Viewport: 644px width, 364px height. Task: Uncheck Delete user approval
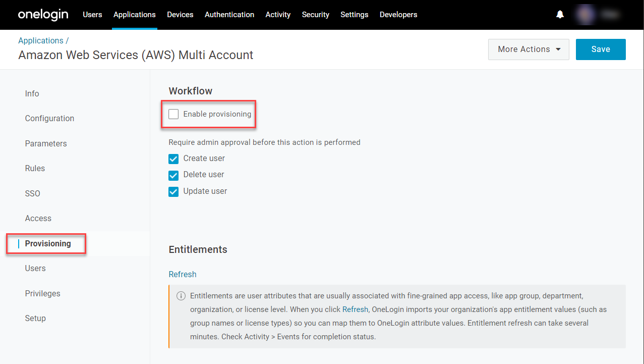click(x=173, y=175)
